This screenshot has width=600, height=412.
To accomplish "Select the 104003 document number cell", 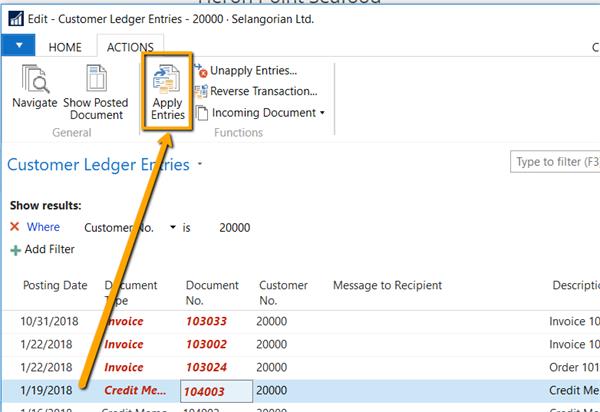I will tap(216, 390).
